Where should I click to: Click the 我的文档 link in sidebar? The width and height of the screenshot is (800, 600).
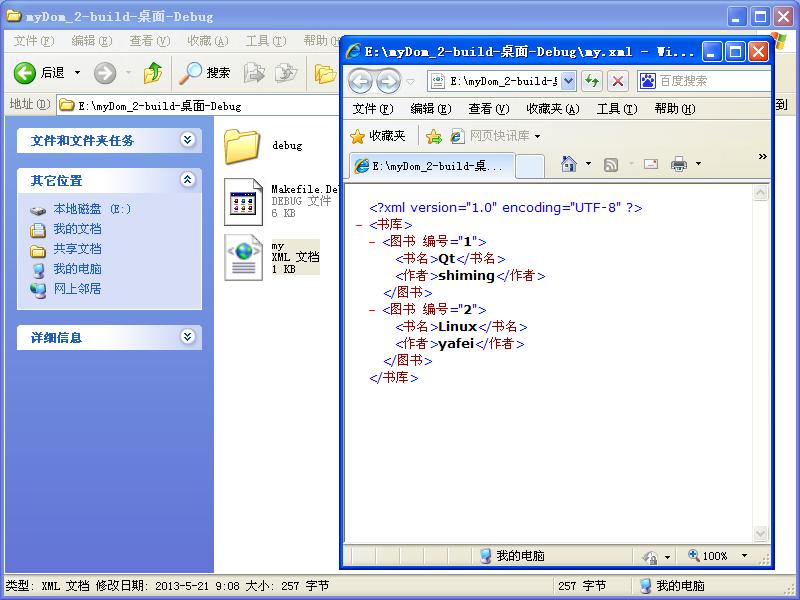[x=77, y=229]
